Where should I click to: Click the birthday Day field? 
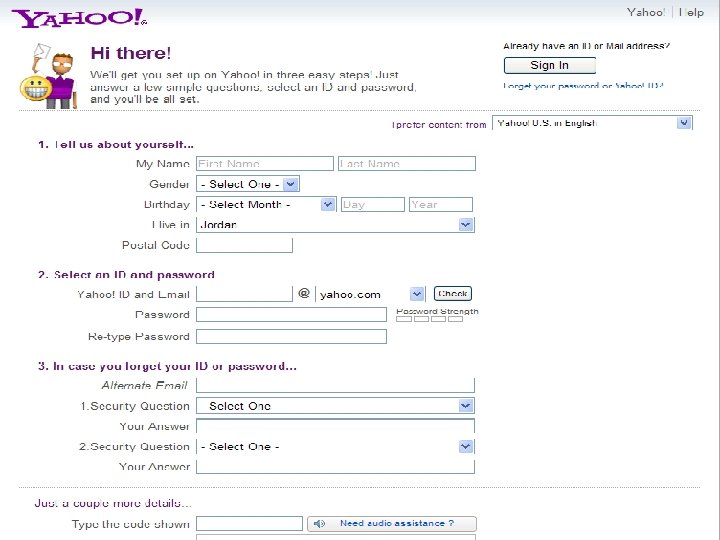[x=373, y=204]
